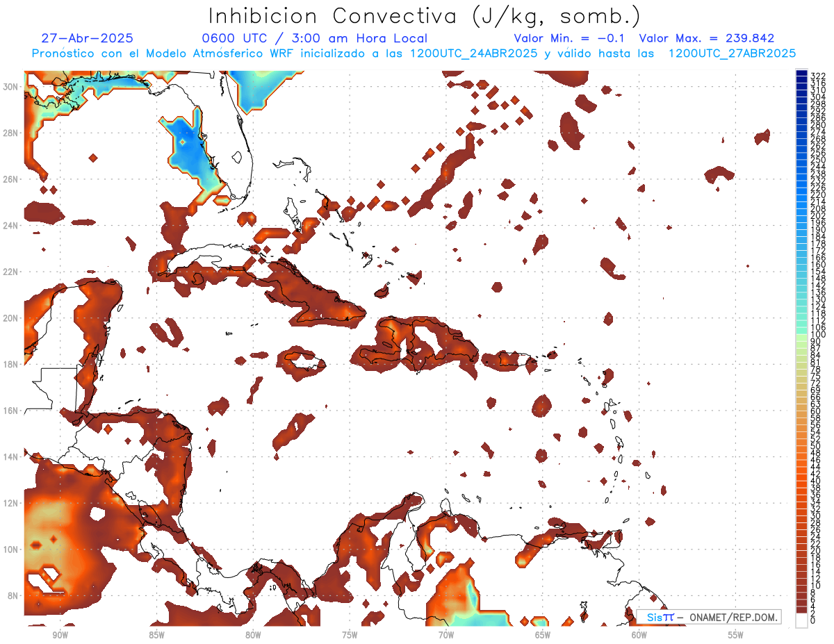Click the "100" value on the color scale
This screenshot has height=644, width=834.
click(817, 335)
